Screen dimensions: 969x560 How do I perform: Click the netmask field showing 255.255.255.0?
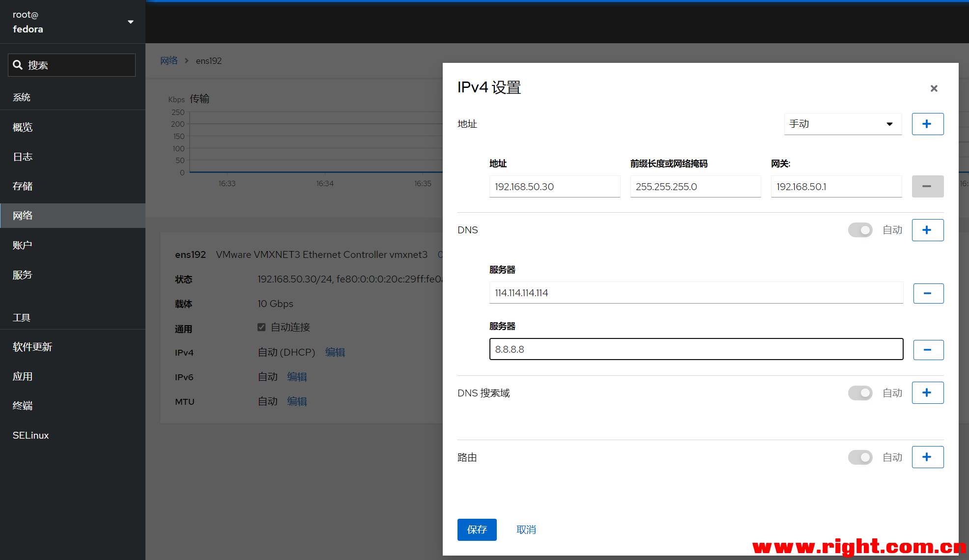pos(695,186)
